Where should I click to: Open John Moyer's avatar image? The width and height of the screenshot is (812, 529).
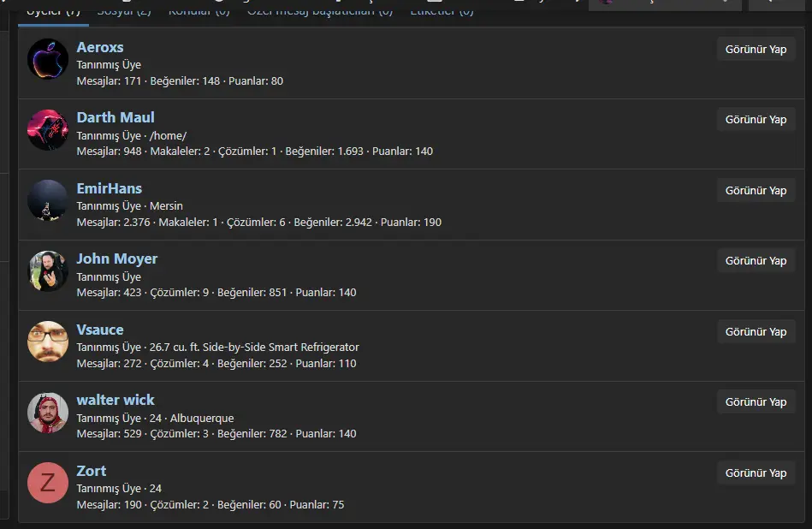(48, 271)
